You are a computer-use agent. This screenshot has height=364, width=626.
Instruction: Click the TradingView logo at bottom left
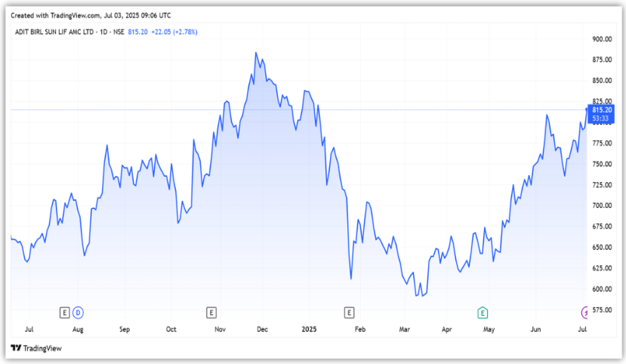(x=35, y=348)
